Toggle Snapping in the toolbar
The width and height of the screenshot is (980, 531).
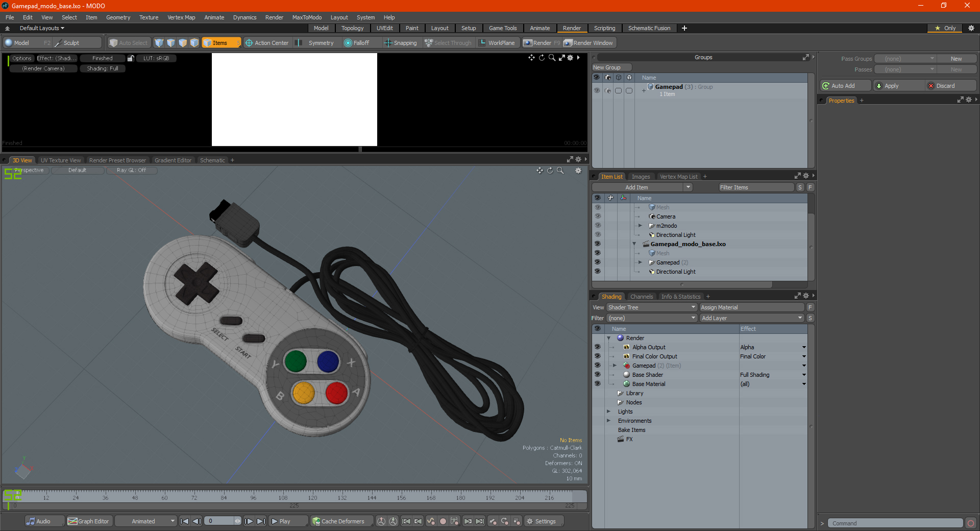coord(401,43)
